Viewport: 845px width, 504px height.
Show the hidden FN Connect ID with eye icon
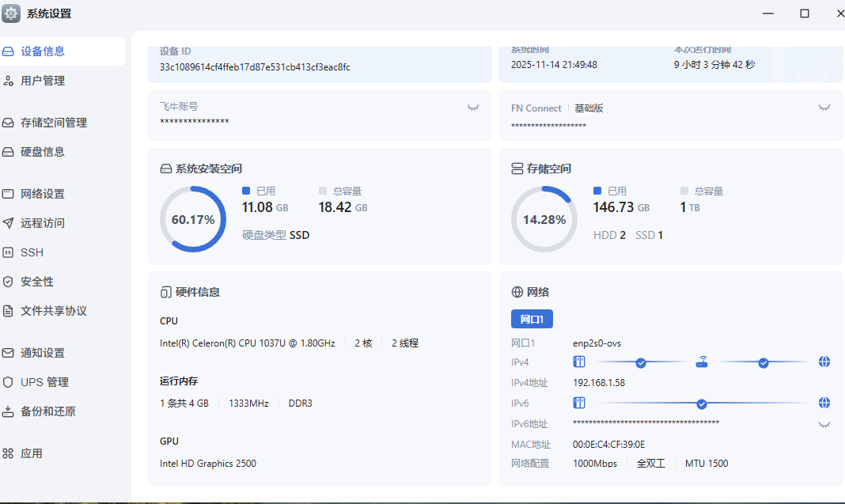(x=824, y=108)
